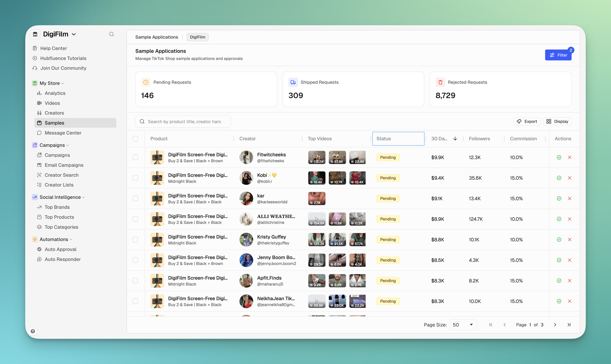
Task: Select the ALLI WEATHE... row checkbox
Action: click(x=135, y=219)
